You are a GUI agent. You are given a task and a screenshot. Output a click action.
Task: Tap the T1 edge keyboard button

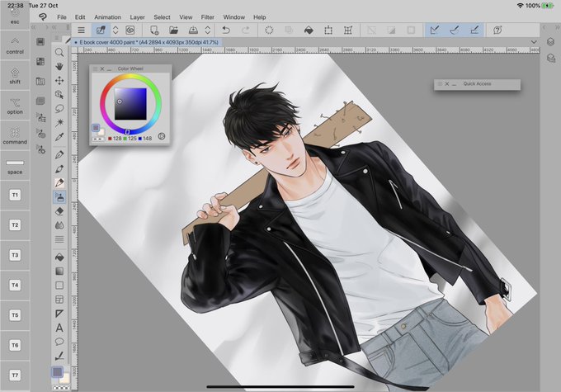click(x=15, y=195)
